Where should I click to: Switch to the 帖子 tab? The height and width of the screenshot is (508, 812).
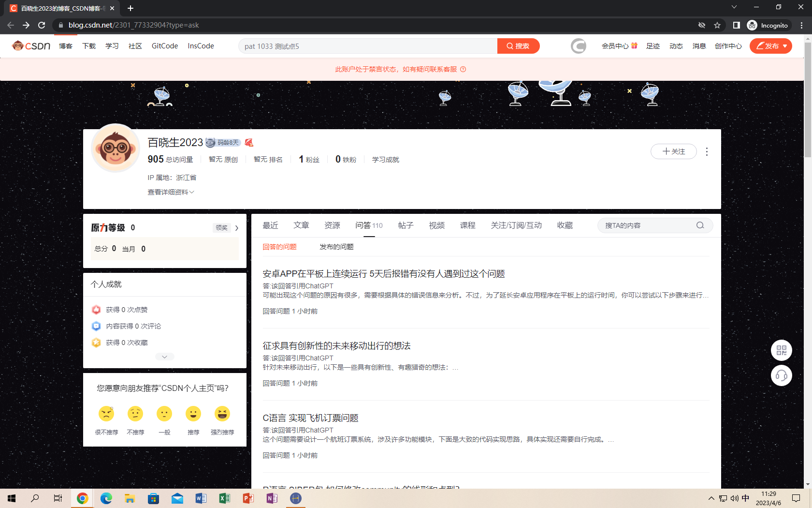coord(406,225)
